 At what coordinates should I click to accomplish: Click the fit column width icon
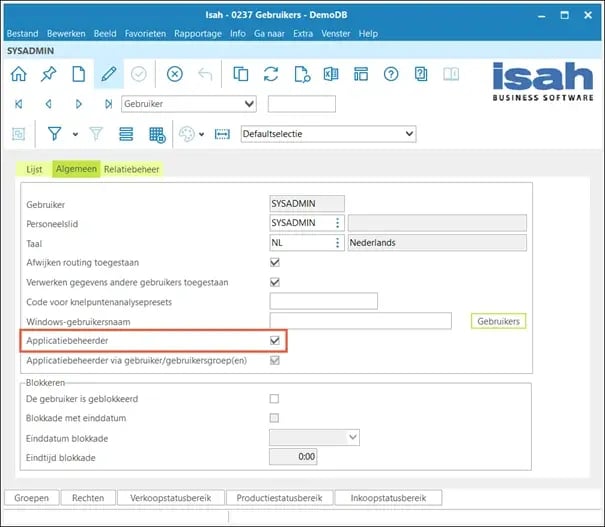tap(222, 134)
